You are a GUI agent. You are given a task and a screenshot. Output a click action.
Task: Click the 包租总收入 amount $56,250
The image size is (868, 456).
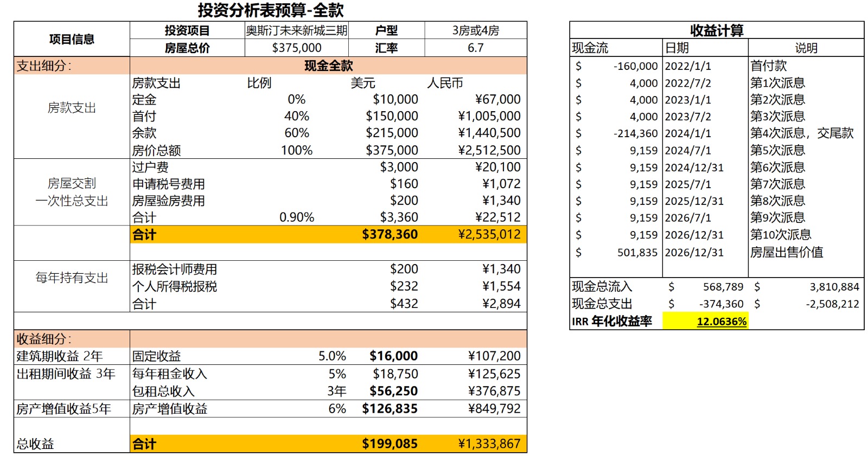(393, 391)
